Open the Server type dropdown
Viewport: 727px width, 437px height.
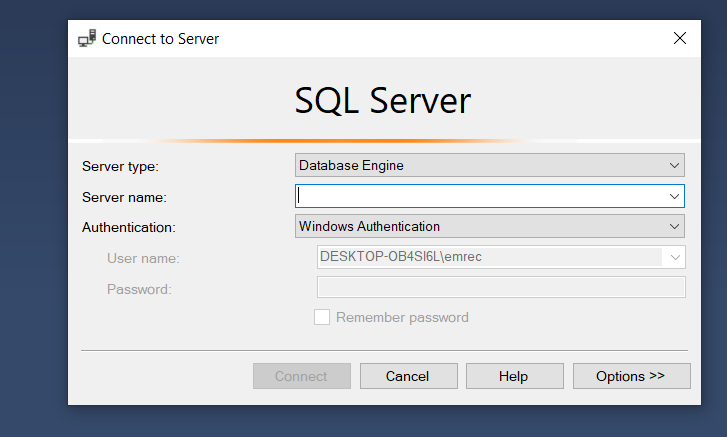point(490,165)
